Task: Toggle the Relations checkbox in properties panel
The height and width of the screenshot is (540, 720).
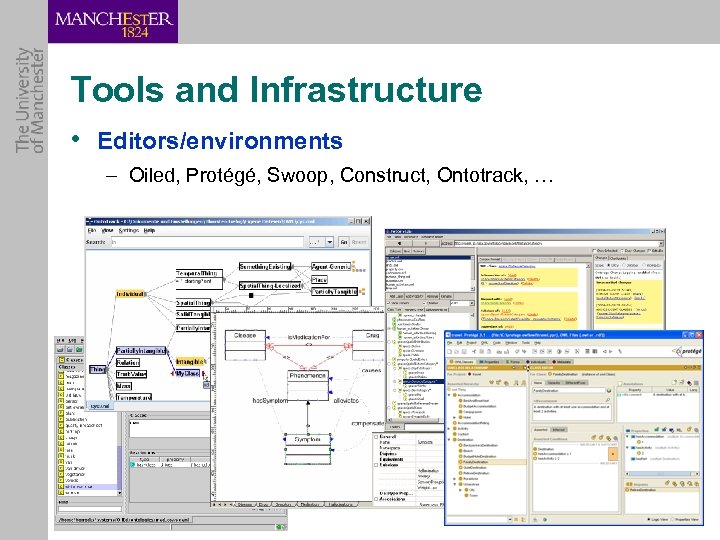Action: (376, 465)
